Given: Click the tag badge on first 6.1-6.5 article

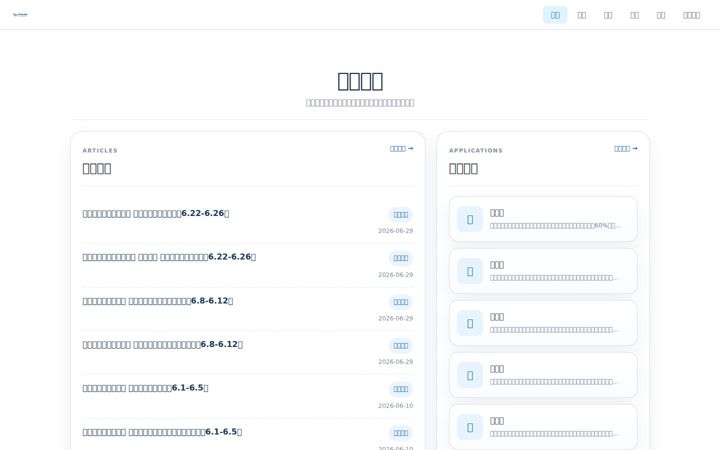Looking at the screenshot, I should coord(400,389).
